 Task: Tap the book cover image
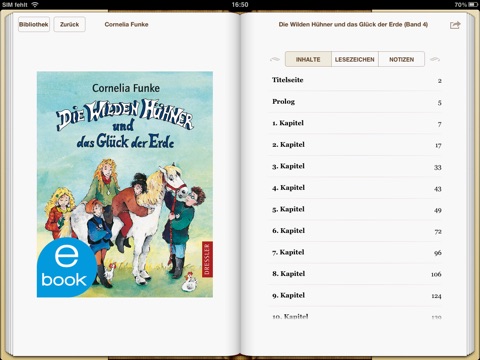125,184
